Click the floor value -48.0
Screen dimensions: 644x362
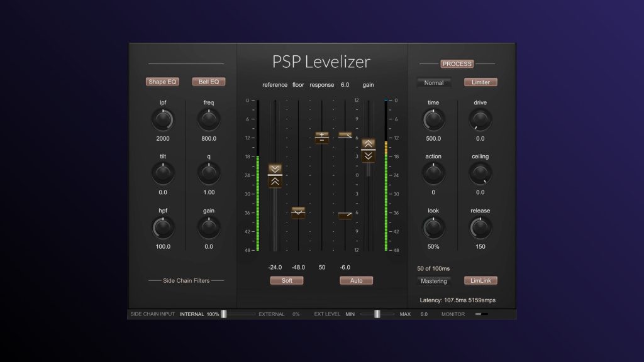tap(298, 267)
